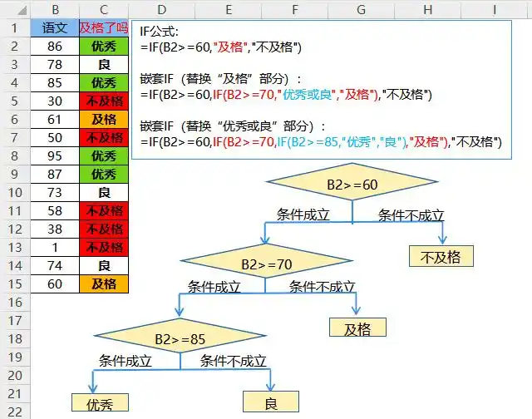Select cell containing score 50

55,138
